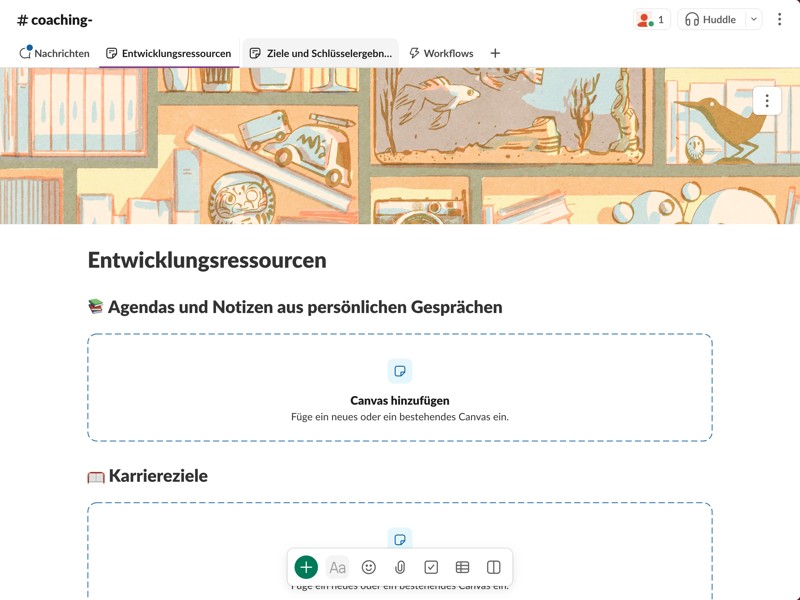This screenshot has width=800, height=600.
Task: Click the banner illustration image
Action: (400, 146)
